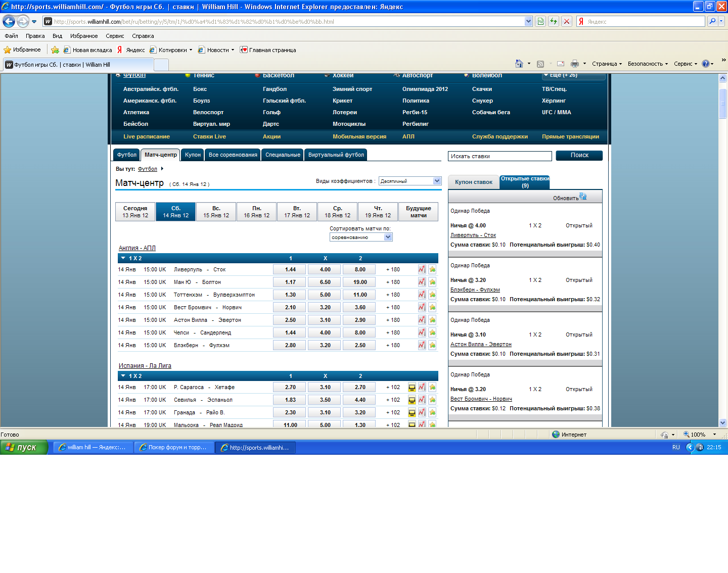
Task: Select the Вс. 15 Янв 12 date tab
Action: pos(216,212)
